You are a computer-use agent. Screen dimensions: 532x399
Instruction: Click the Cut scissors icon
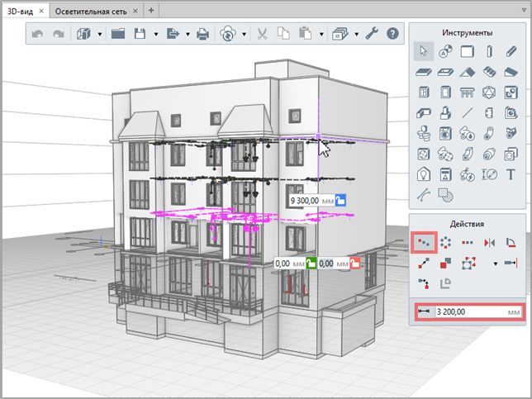(261, 34)
